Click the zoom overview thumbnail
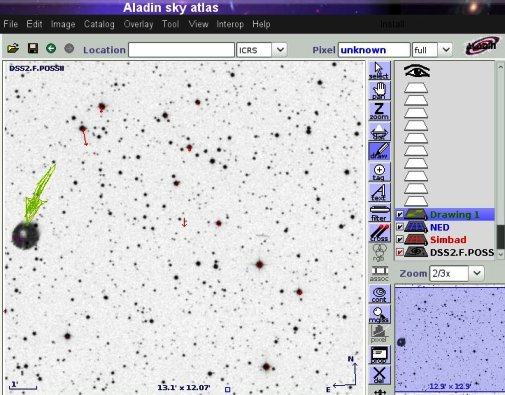505x395 pixels. coord(449,338)
